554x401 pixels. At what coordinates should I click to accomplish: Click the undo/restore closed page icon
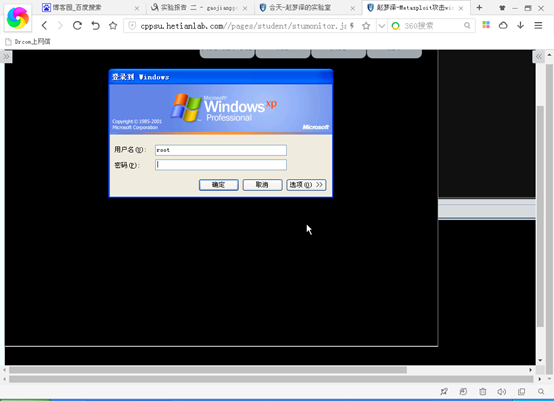(95, 25)
